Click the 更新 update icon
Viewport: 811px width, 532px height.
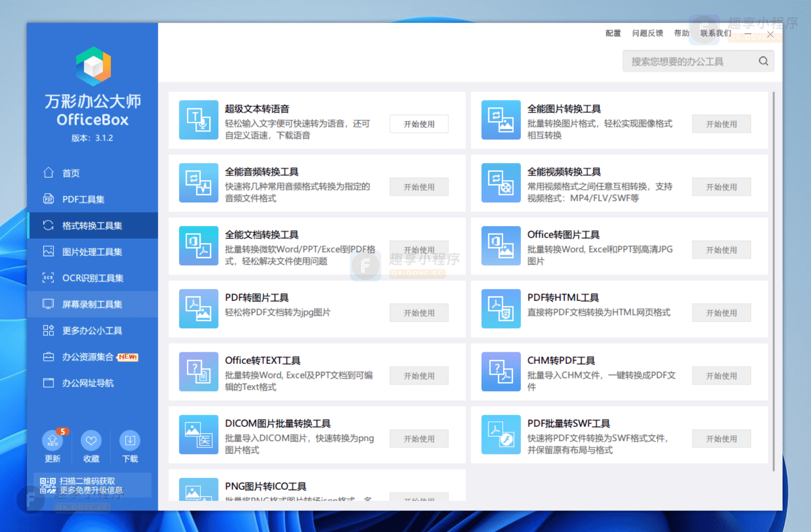pyautogui.click(x=52, y=441)
